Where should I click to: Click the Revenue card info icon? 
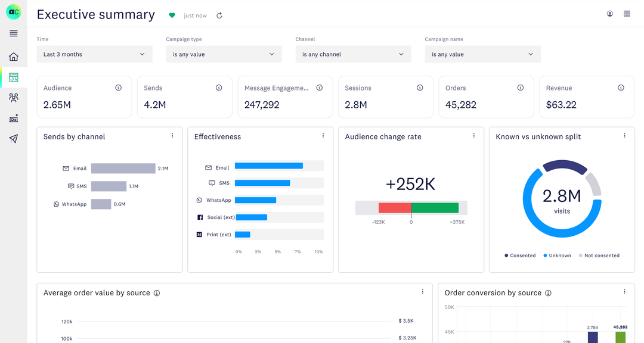(621, 88)
